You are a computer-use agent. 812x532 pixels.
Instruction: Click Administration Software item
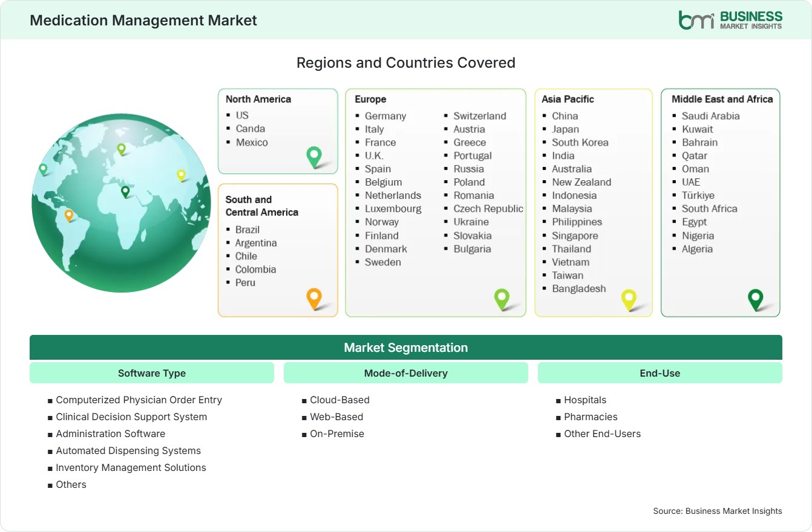pos(111,433)
